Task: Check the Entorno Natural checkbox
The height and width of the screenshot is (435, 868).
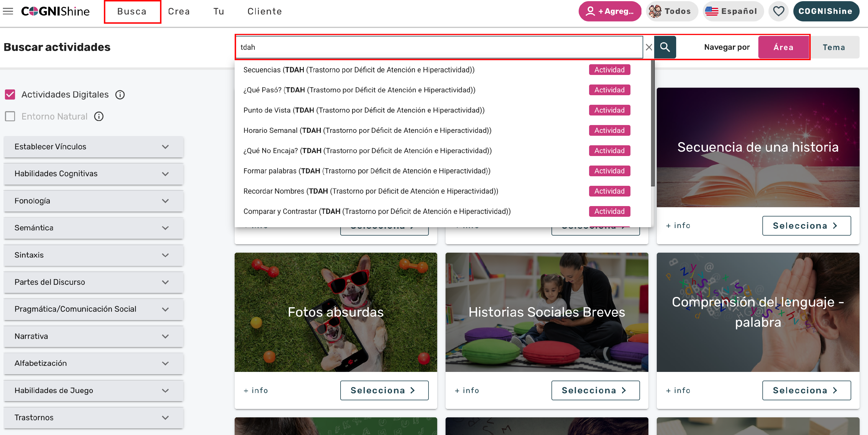Action: (x=10, y=117)
